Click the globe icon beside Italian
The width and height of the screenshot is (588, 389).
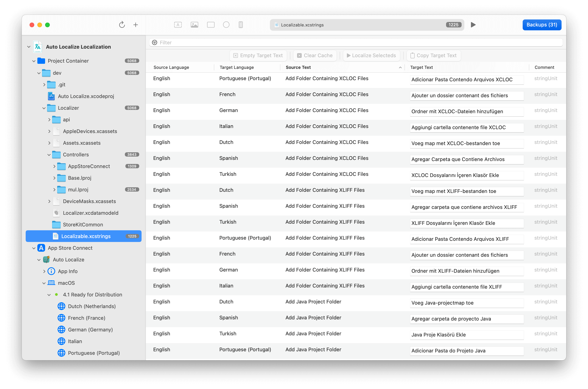pos(61,341)
